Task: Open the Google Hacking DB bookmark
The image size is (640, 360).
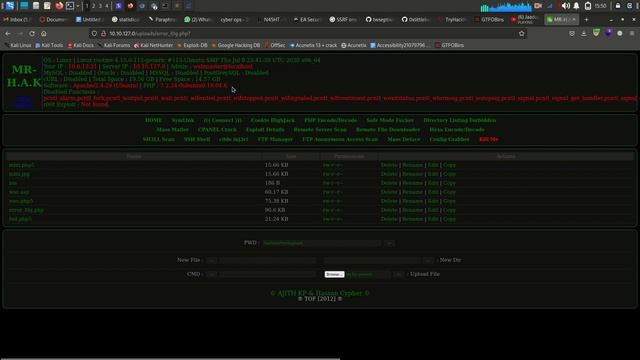Action: [236, 45]
